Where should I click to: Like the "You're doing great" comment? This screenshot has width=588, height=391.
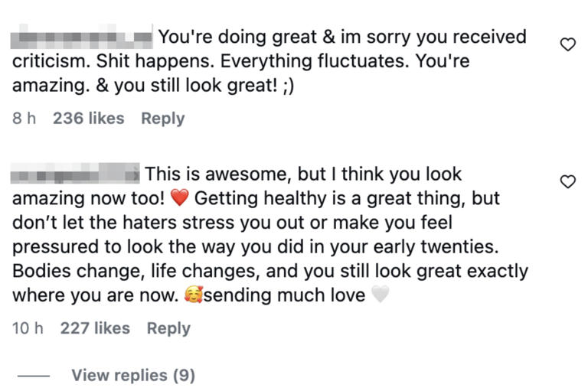coord(568,44)
